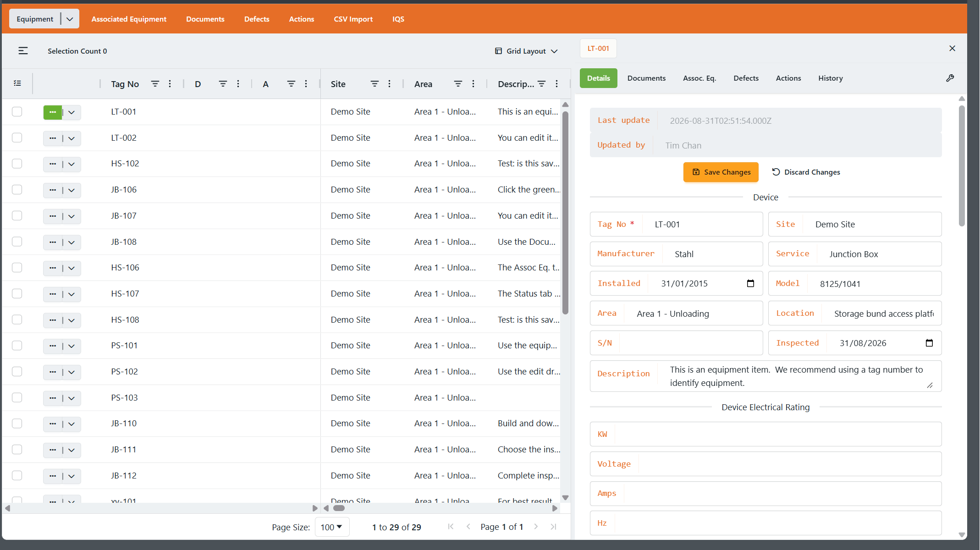Click the green ellipsis button for LT-001
This screenshot has height=550, width=980.
(x=53, y=112)
